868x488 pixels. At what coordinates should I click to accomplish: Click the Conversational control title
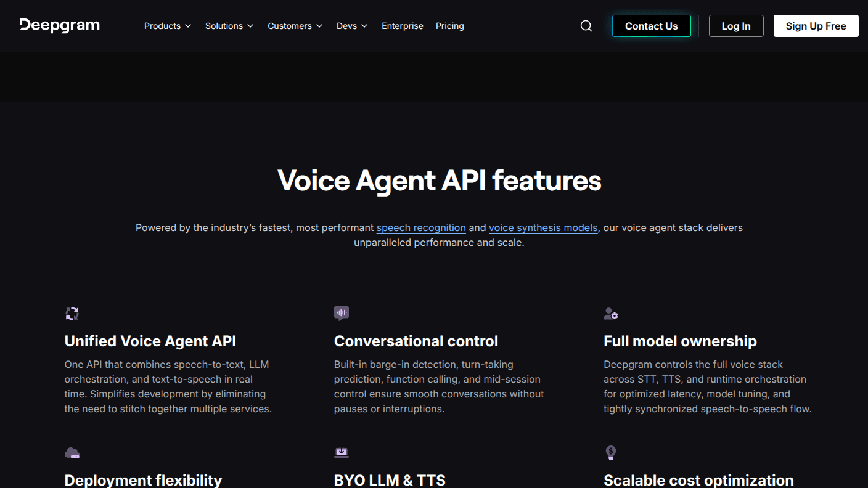click(x=416, y=341)
